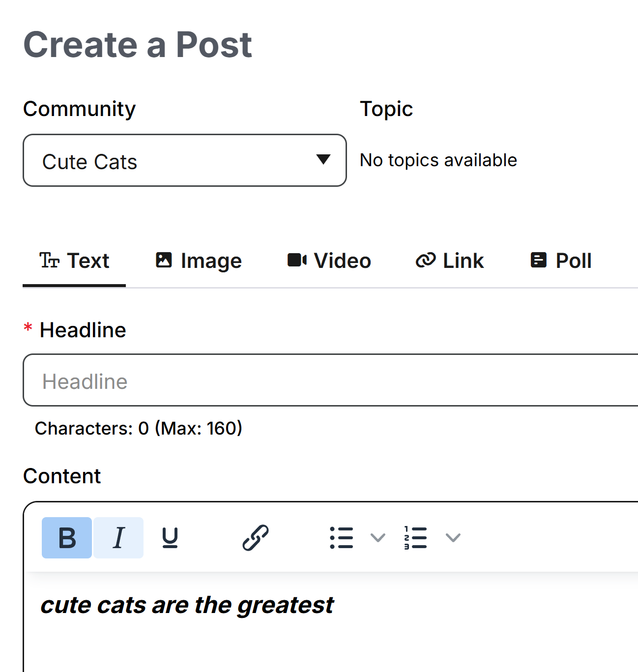Screen dimensions: 638x672
Task: Click the Headline input field
Action: click(x=330, y=380)
